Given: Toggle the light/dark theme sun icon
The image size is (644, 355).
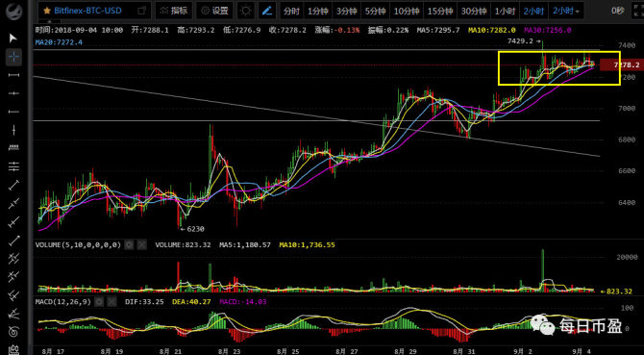Looking at the screenshot, I should [246, 11].
